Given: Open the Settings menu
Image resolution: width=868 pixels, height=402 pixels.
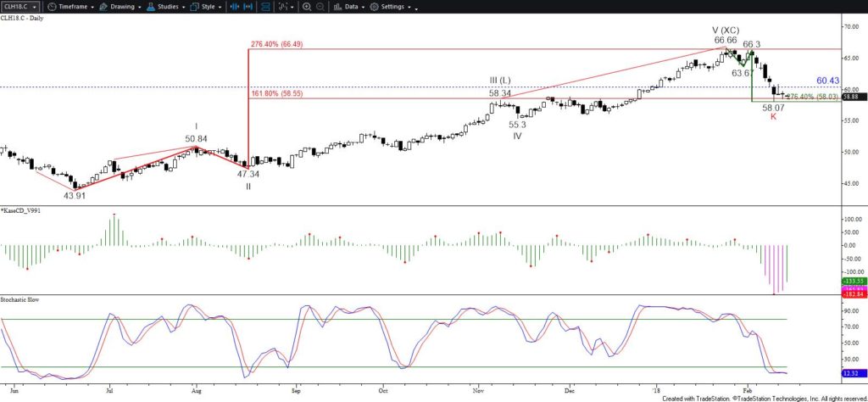Looking at the screenshot, I should (x=390, y=7).
